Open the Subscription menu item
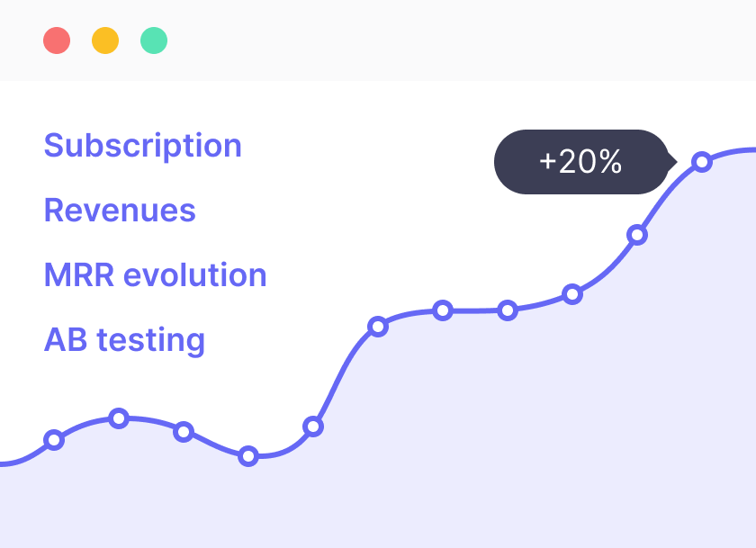This screenshot has width=756, height=548. [143, 146]
